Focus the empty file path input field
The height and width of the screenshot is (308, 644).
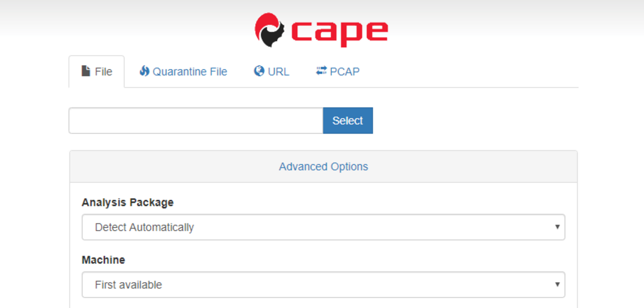[196, 121]
